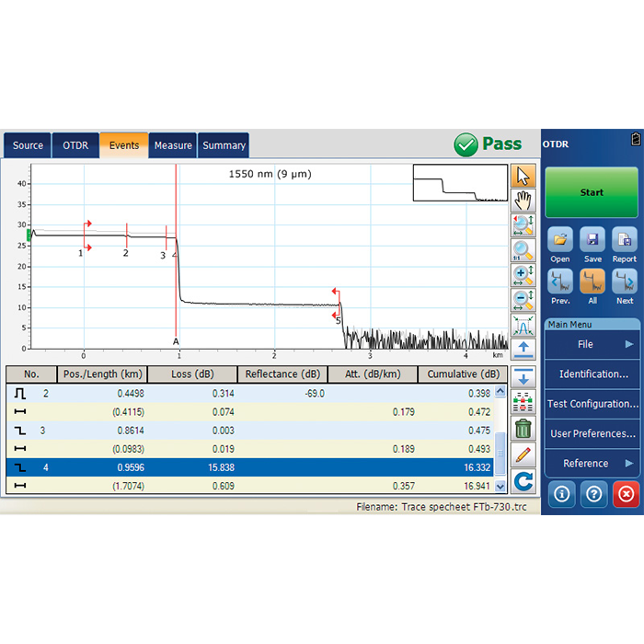Zoom in on the trace graph

click(x=523, y=275)
